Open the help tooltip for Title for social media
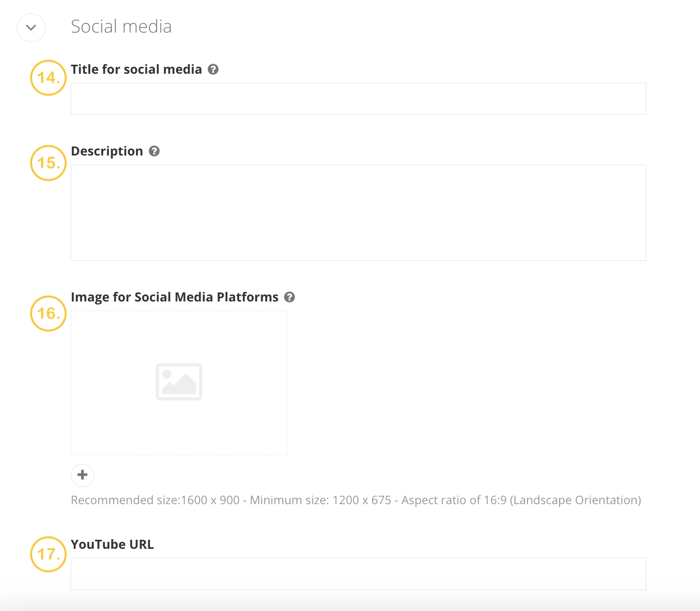The height and width of the screenshot is (611, 700). coord(213,70)
